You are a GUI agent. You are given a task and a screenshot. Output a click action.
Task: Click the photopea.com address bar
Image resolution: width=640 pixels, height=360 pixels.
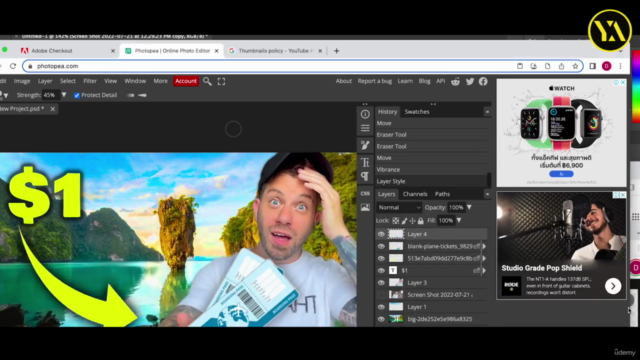click(303, 66)
